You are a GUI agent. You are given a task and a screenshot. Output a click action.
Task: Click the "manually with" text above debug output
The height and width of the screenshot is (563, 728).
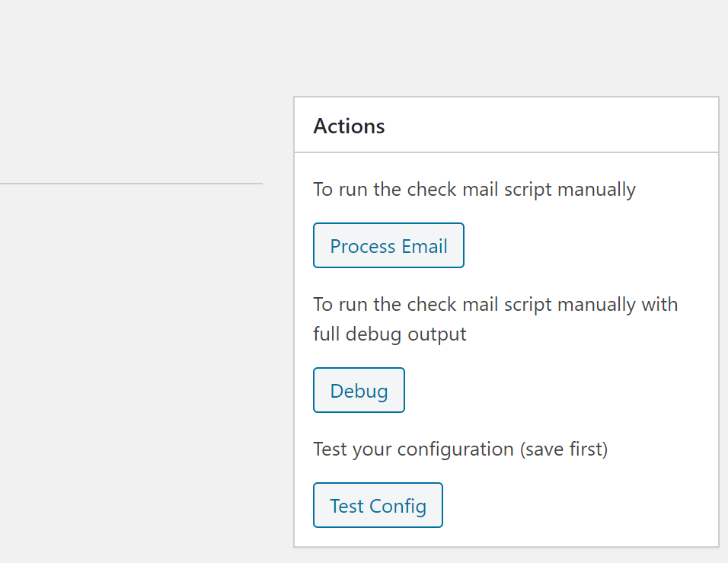617,305
